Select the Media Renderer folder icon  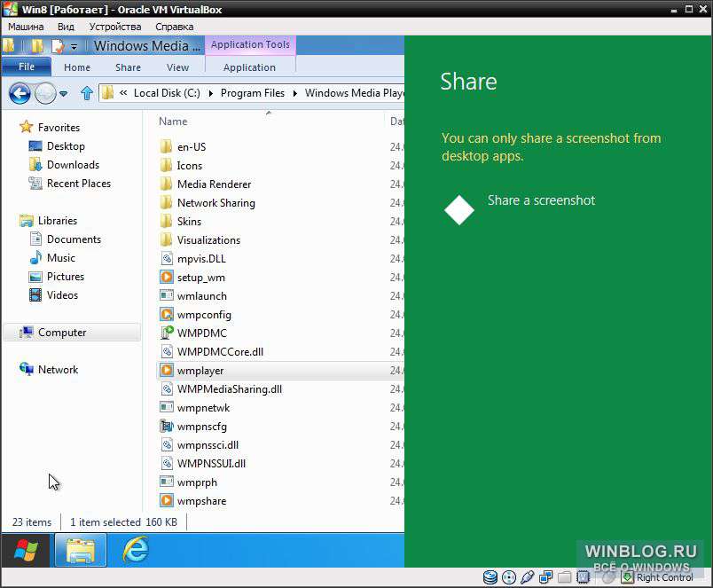[x=167, y=184]
